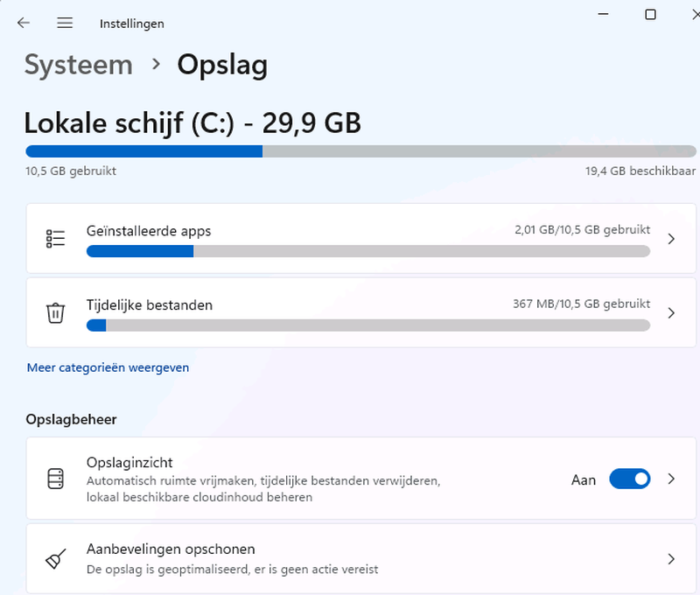Minimize the Instellingen window
Image resolution: width=700 pixels, height=595 pixels.
pos(603,14)
